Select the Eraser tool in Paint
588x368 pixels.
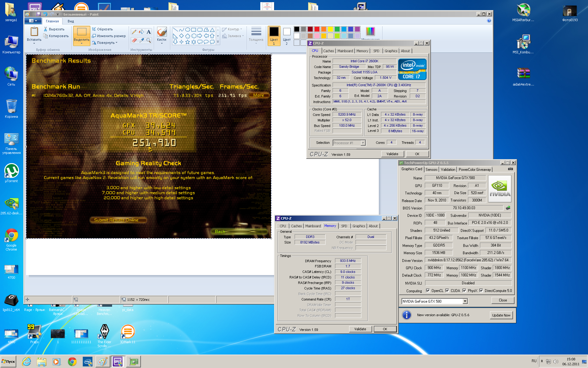coord(134,40)
